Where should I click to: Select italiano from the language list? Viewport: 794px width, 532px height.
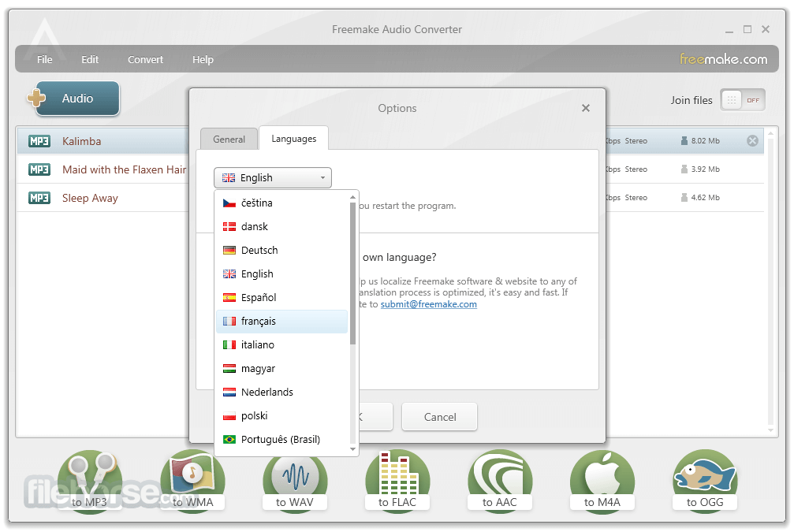click(x=282, y=344)
